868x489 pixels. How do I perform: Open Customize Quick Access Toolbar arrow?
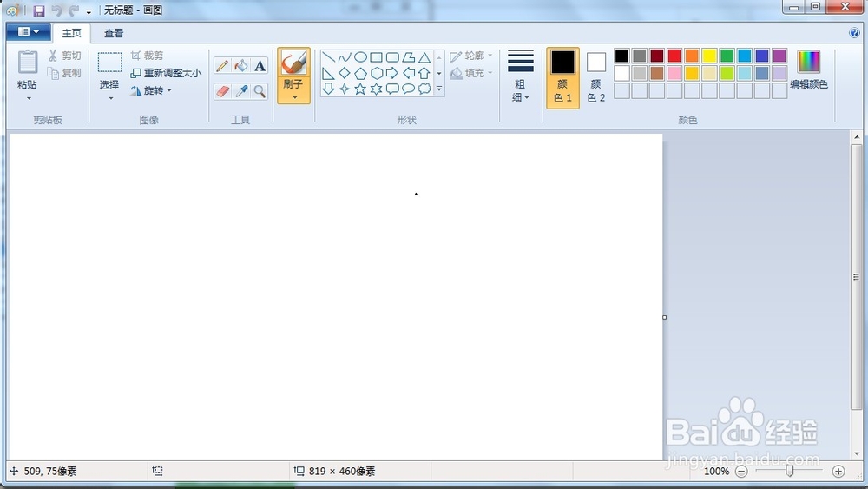(89, 11)
